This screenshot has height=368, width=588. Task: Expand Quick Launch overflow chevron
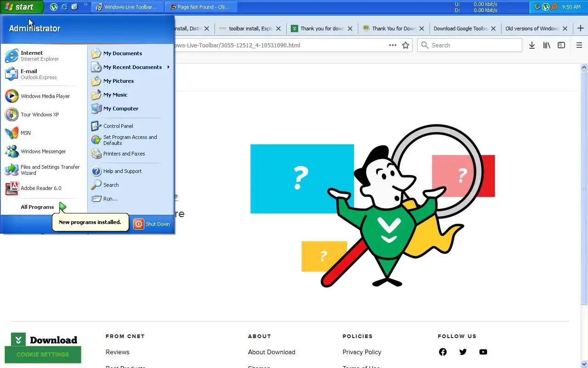click(85, 6)
